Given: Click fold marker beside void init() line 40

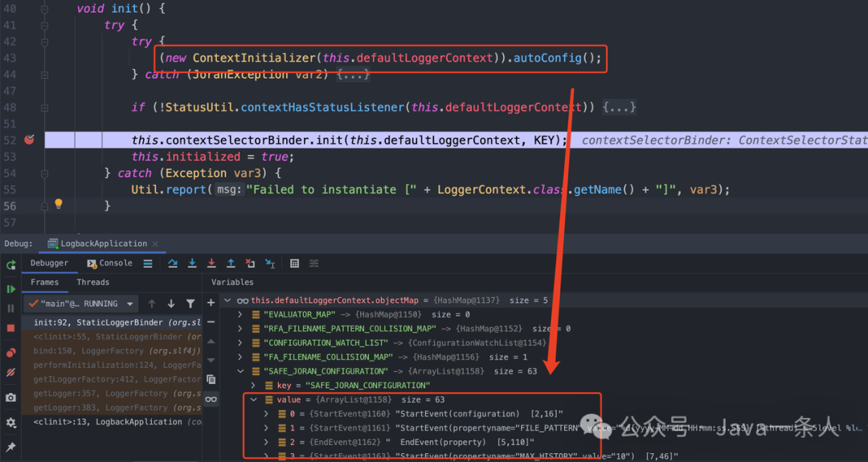Looking at the screenshot, I should [44, 9].
